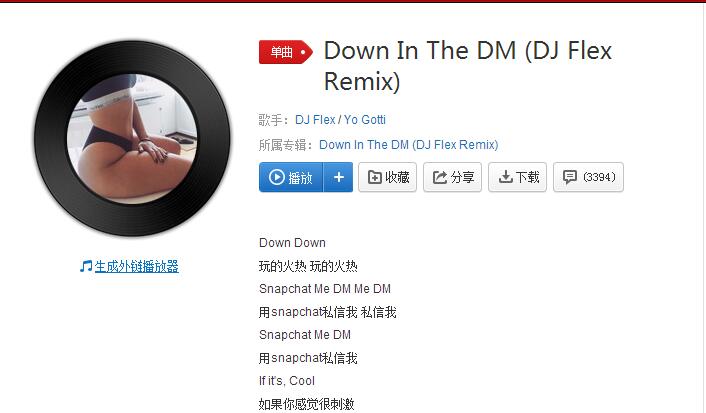Image resolution: width=706 pixels, height=413 pixels.
Task: Click the 生成外链播放器 link
Action: click(x=136, y=266)
